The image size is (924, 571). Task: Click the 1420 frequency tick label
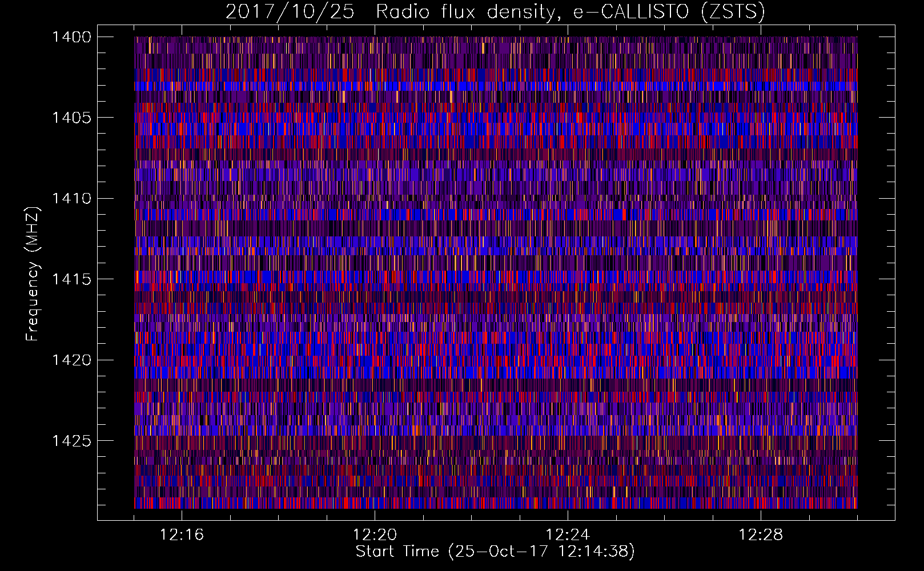point(71,360)
